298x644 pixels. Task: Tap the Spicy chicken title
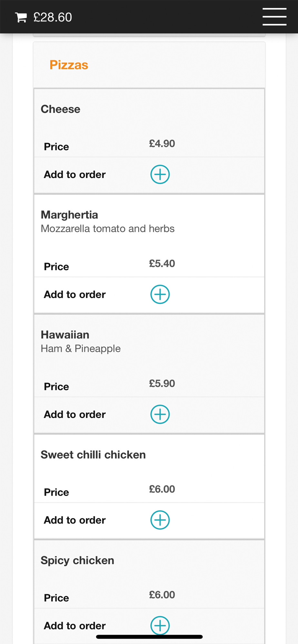click(x=77, y=561)
